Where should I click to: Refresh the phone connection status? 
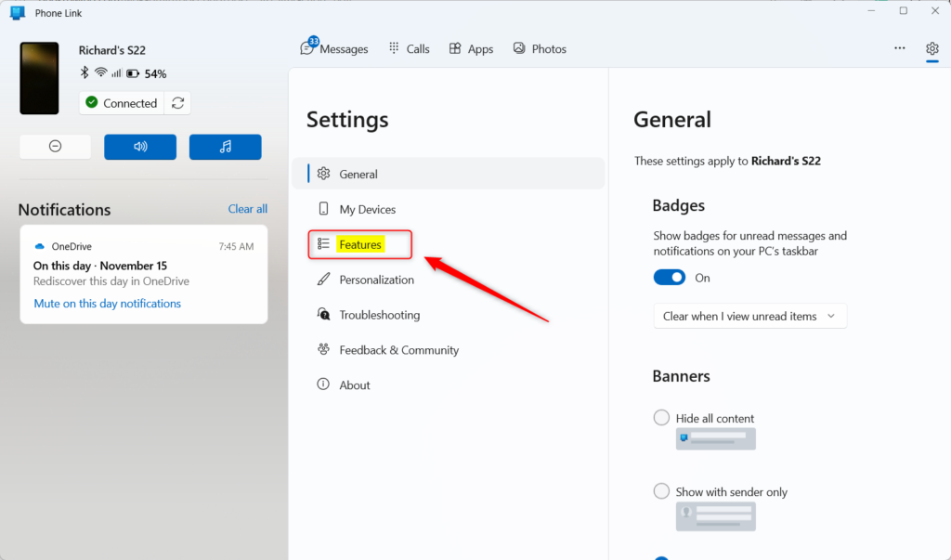(177, 103)
